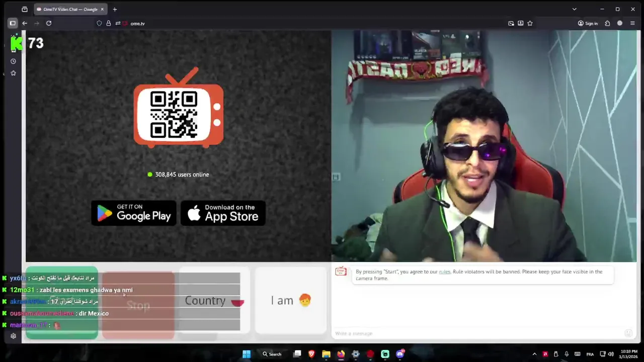Switch FRA keyboard language in tray
Viewport: 644px width, 362px height.
pos(590,354)
